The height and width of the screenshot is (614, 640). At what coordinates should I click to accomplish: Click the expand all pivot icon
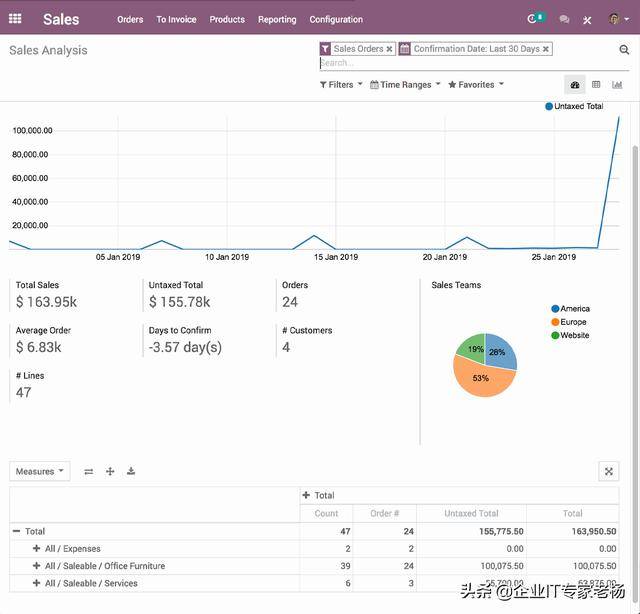point(110,471)
